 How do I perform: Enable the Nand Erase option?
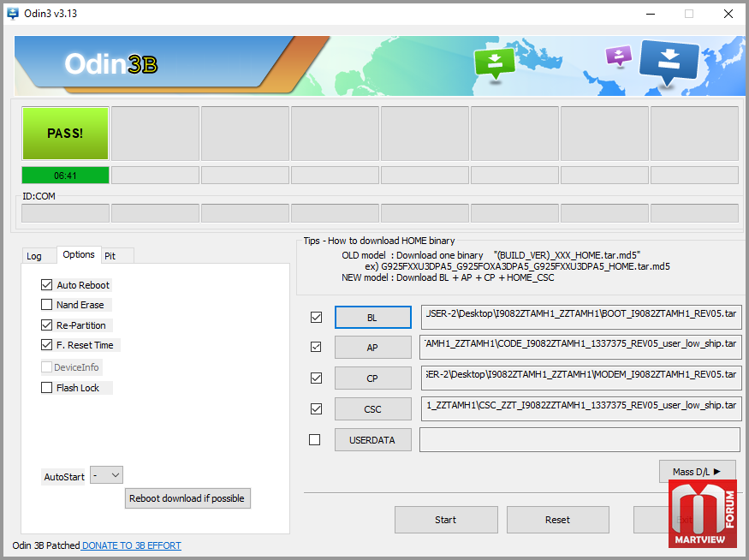[x=47, y=305]
